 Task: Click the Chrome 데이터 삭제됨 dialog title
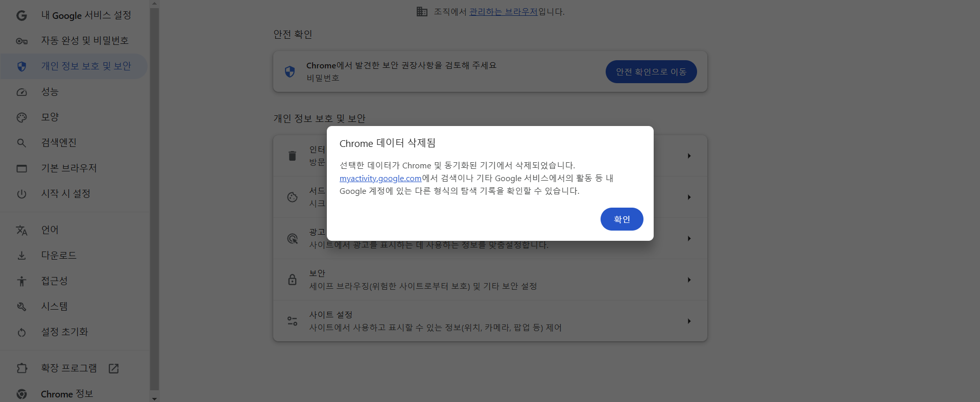tap(387, 143)
